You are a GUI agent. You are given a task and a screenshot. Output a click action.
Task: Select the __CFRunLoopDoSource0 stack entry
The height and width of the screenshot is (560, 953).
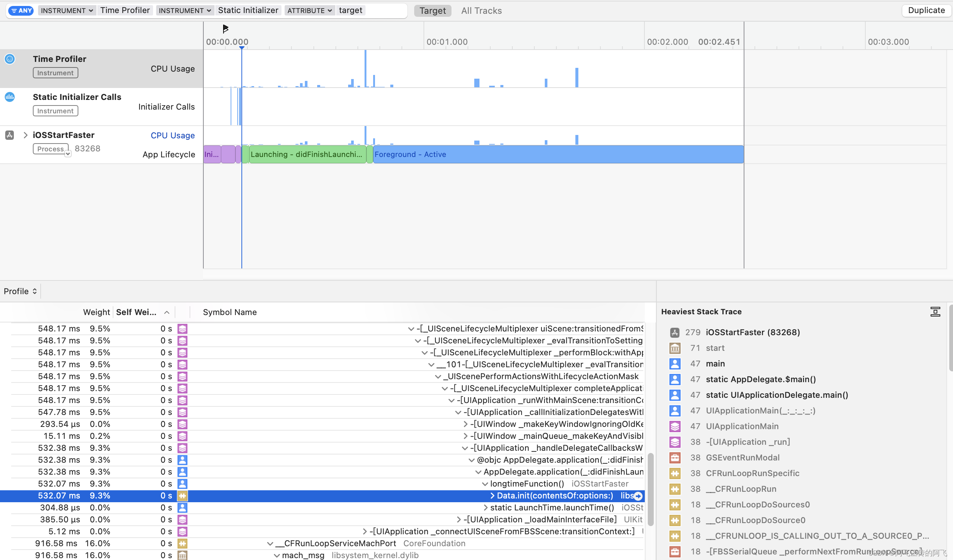pyautogui.click(x=755, y=520)
